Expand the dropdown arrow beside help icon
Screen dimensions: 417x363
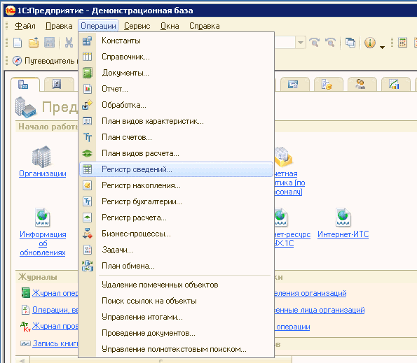[x=382, y=47]
